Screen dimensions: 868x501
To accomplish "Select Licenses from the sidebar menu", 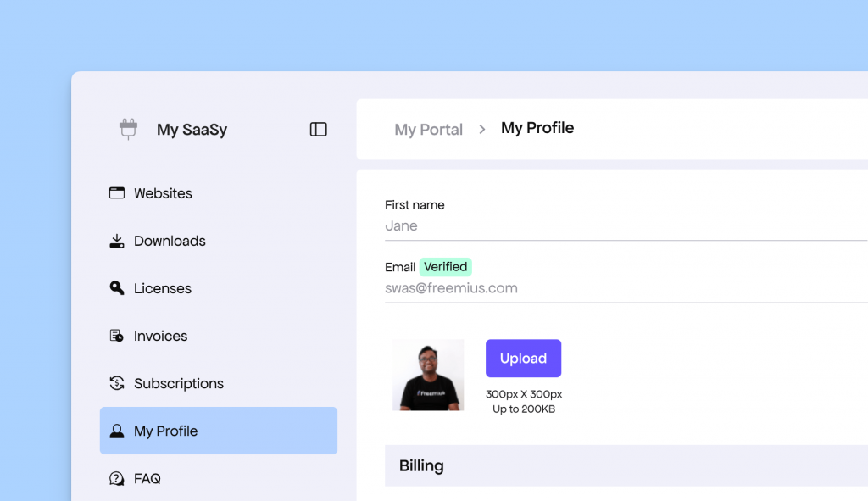I will tap(162, 288).
